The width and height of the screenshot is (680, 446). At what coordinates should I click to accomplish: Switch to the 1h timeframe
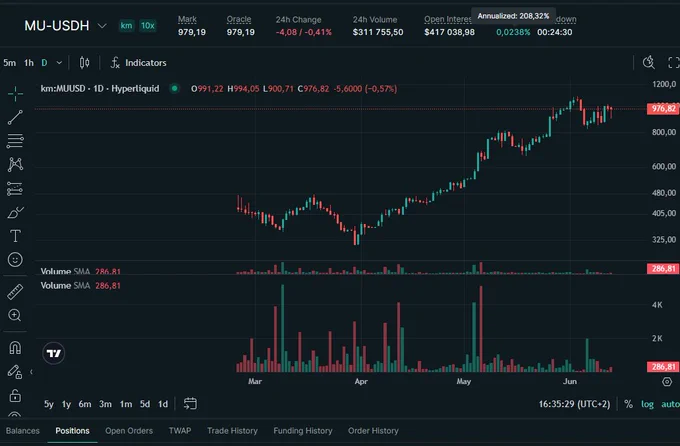pyautogui.click(x=29, y=63)
